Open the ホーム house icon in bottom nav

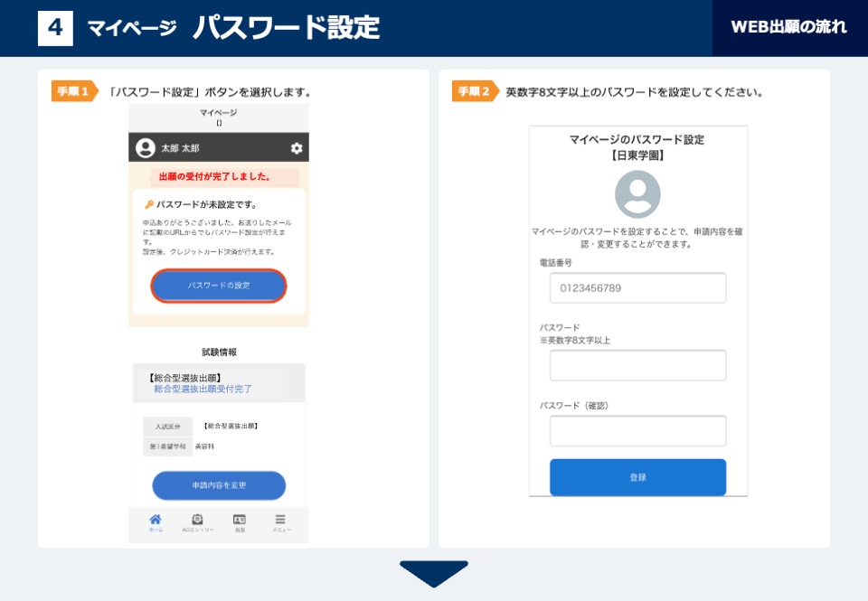tap(156, 519)
